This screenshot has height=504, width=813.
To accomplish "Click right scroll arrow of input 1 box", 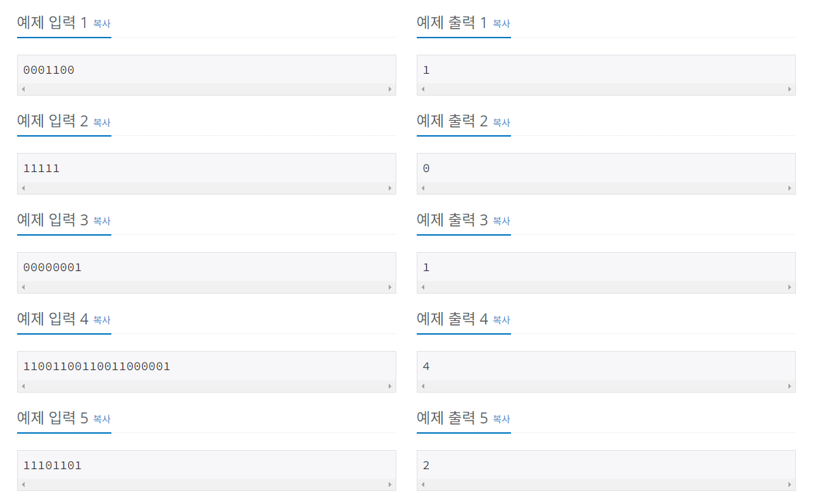I will click(390, 89).
